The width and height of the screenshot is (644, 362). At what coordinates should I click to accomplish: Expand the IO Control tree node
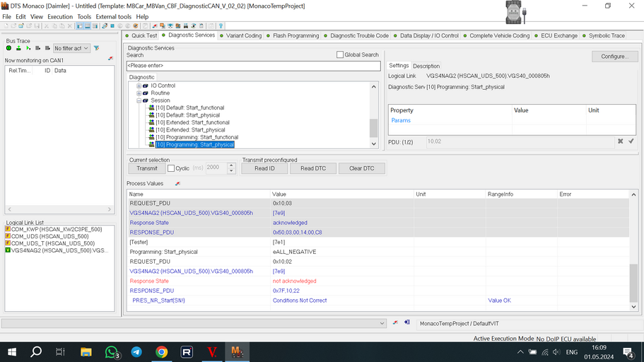pyautogui.click(x=139, y=86)
